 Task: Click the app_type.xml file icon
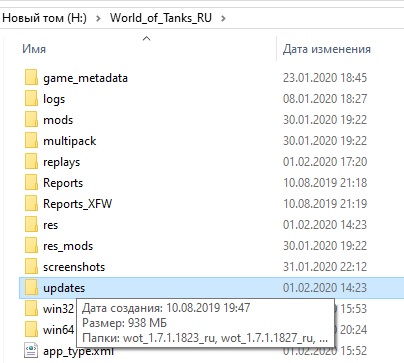[31, 350]
